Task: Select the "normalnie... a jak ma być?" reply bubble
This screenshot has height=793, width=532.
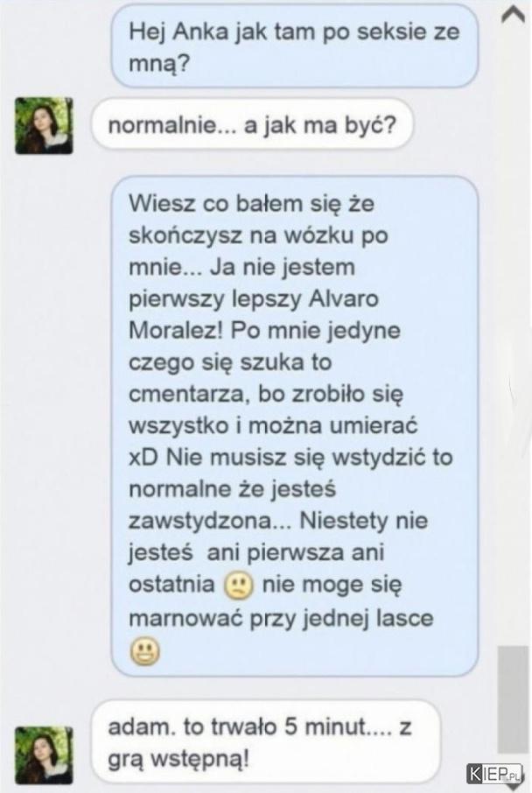Action: [x=252, y=125]
